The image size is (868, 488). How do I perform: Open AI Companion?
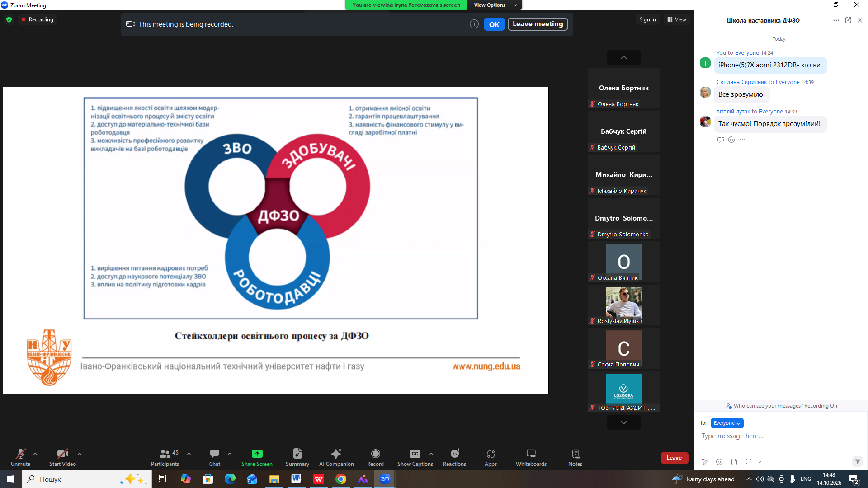(336, 457)
